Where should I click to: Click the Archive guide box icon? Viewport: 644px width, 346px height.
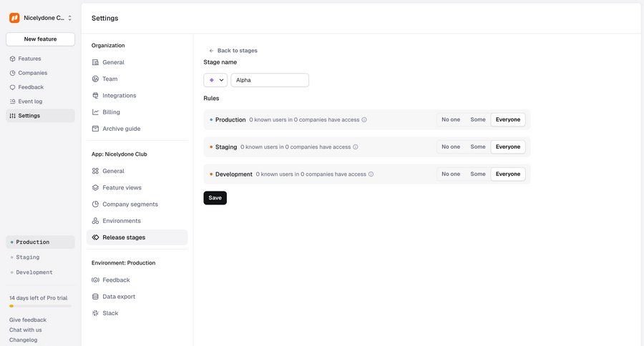point(95,129)
